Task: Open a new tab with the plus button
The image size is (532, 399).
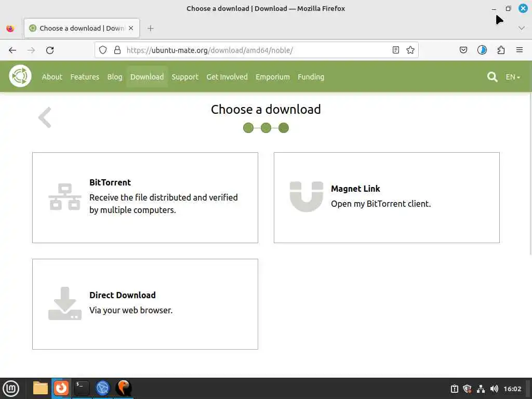Action: (151, 29)
